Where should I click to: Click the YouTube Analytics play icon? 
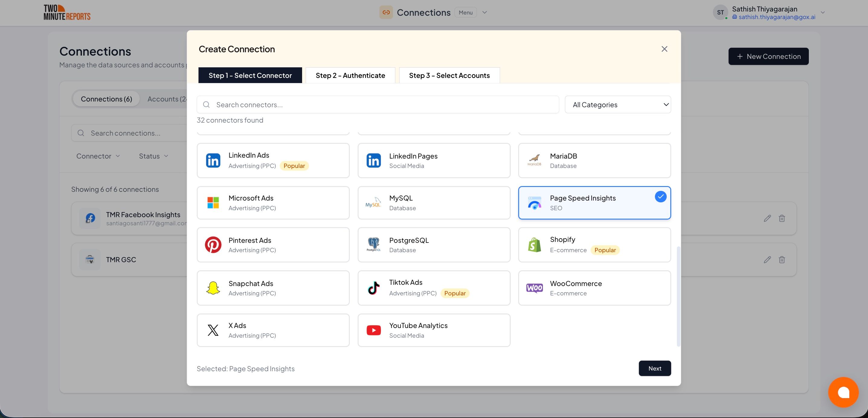(373, 330)
